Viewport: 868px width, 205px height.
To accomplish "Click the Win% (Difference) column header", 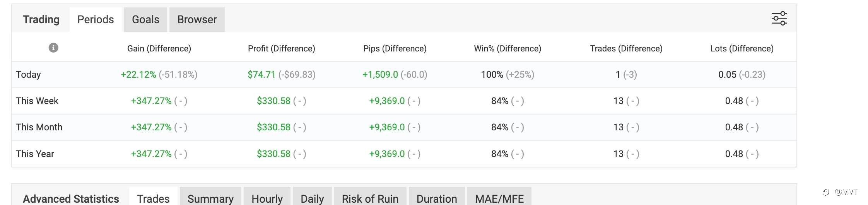I will (x=507, y=48).
